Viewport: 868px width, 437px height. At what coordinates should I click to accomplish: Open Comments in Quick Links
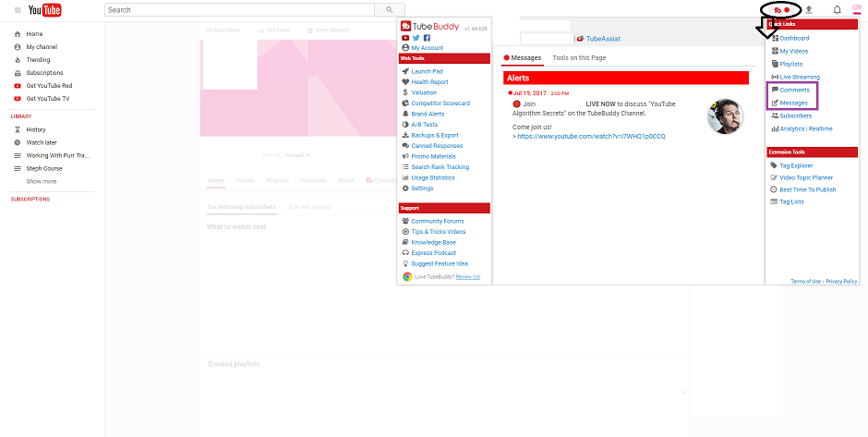pyautogui.click(x=793, y=90)
